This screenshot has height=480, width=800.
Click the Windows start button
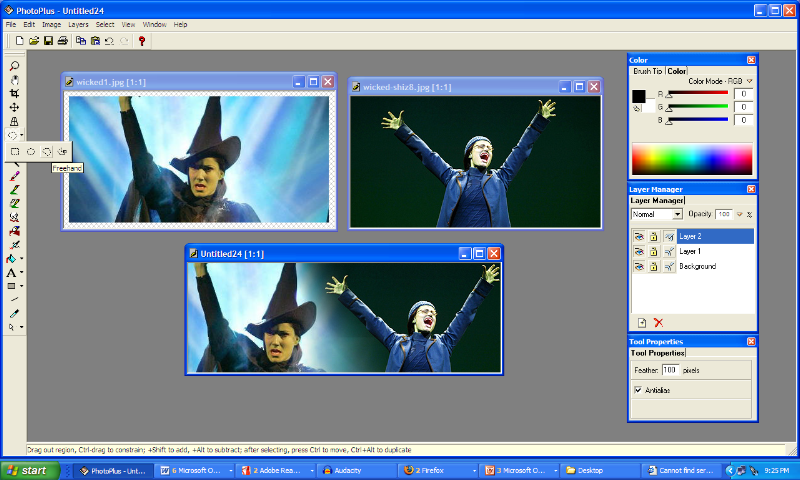(x=30, y=470)
